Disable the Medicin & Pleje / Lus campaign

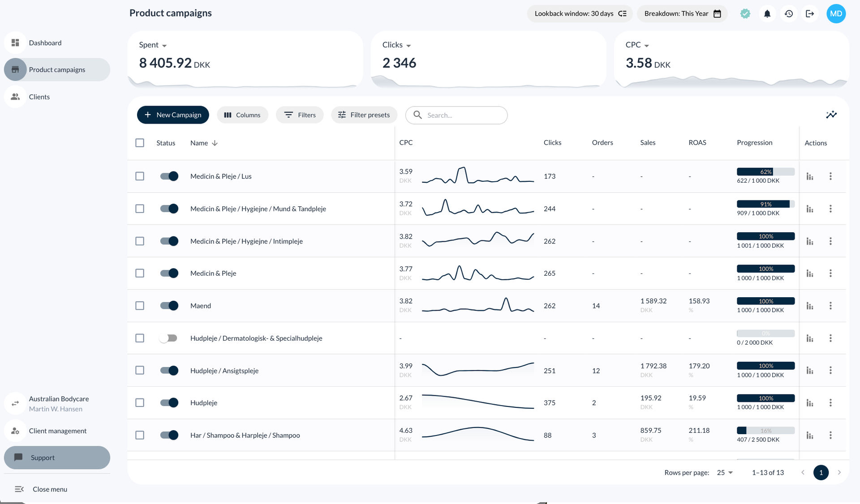(x=169, y=176)
